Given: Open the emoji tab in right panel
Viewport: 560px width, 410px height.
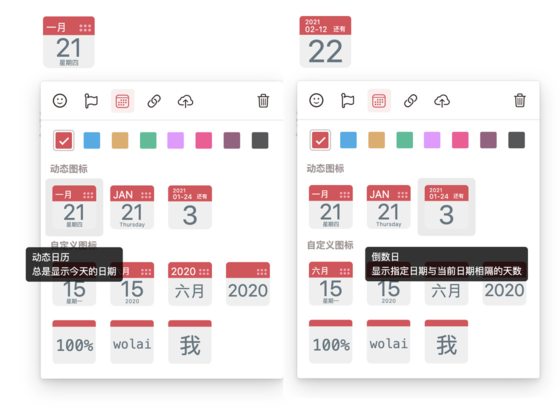Looking at the screenshot, I should [316, 100].
